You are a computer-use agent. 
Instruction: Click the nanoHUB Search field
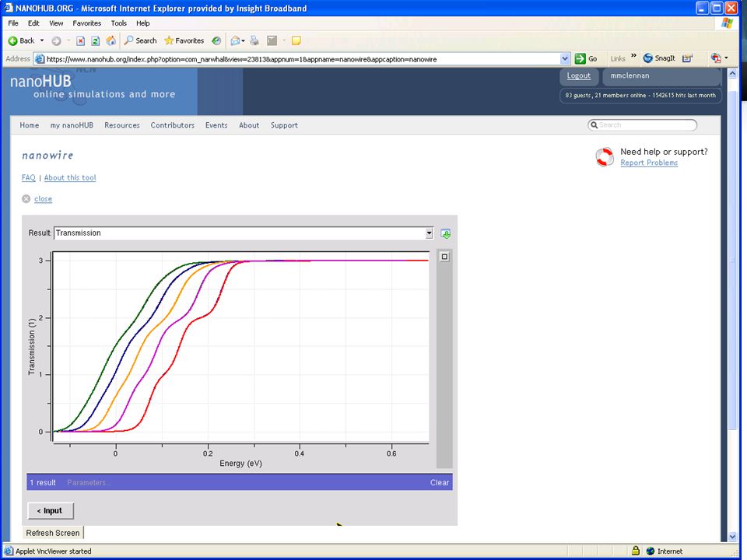coord(643,124)
